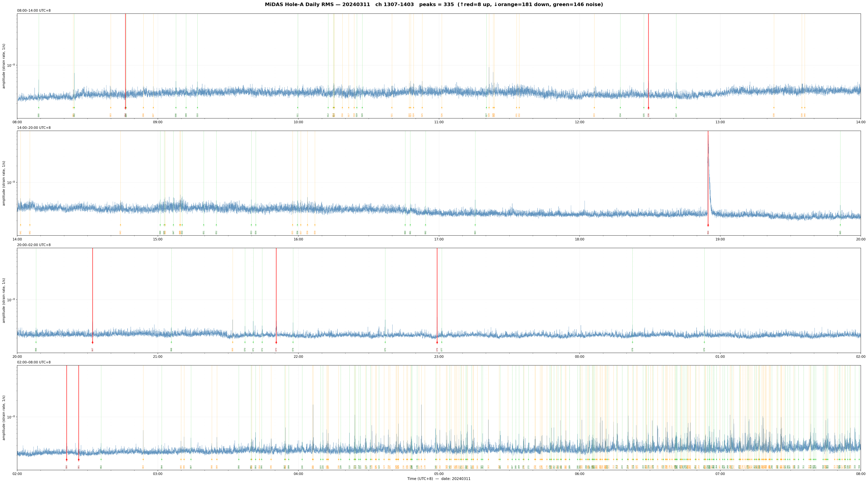Click the red peak label 081

[79, 467]
